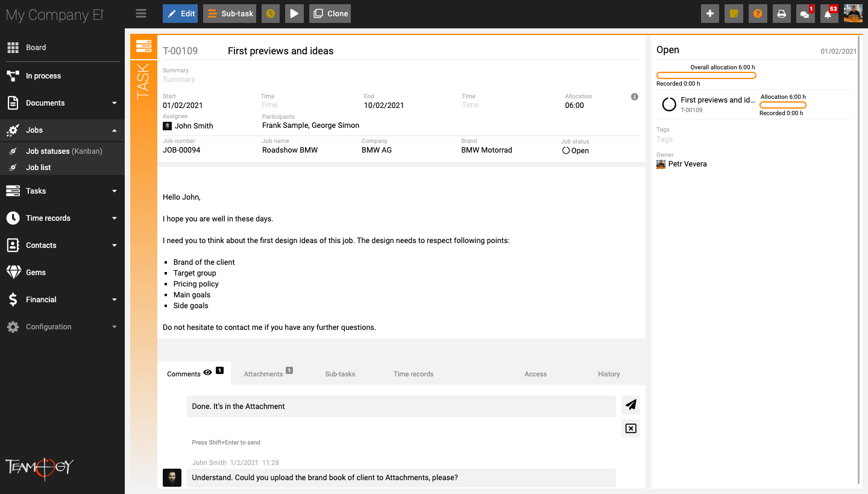868x494 pixels.
Task: Start the task with the play button
Action: coord(294,13)
